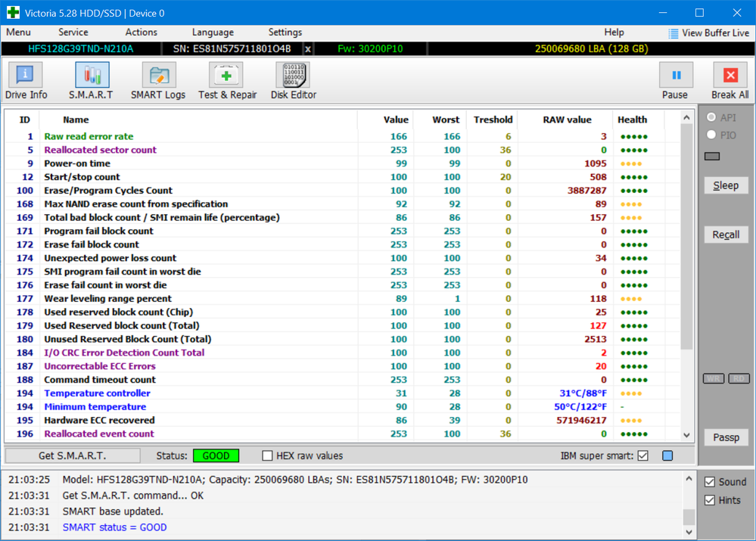
Task: Click the blue square color indicator
Action: click(667, 456)
